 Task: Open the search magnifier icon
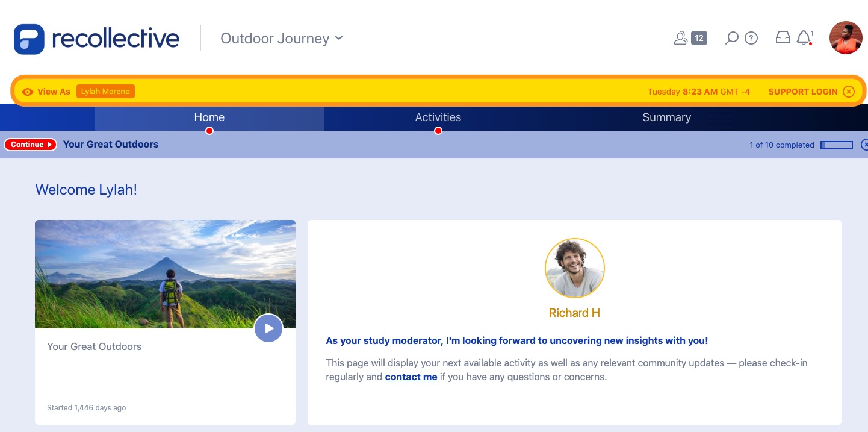(x=732, y=38)
